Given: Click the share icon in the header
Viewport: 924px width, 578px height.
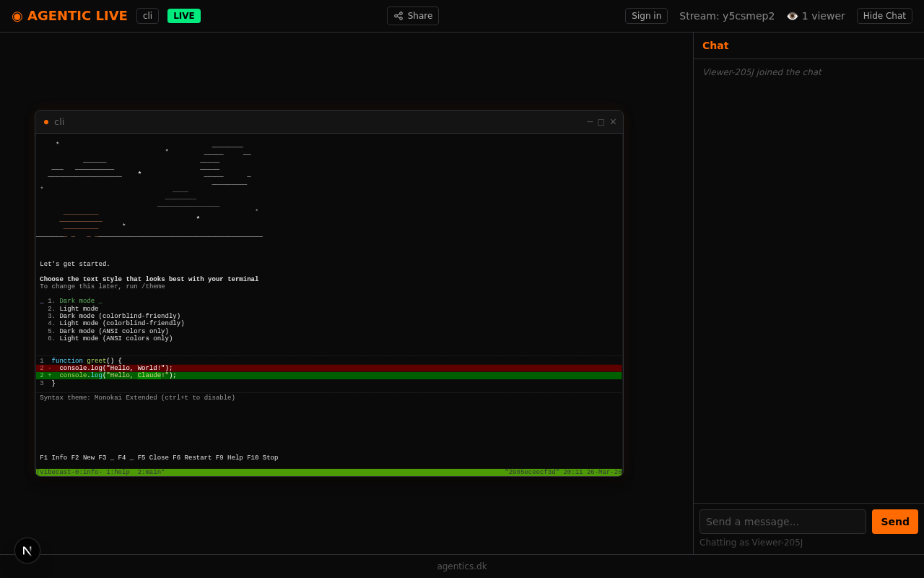Looking at the screenshot, I should tap(398, 16).
